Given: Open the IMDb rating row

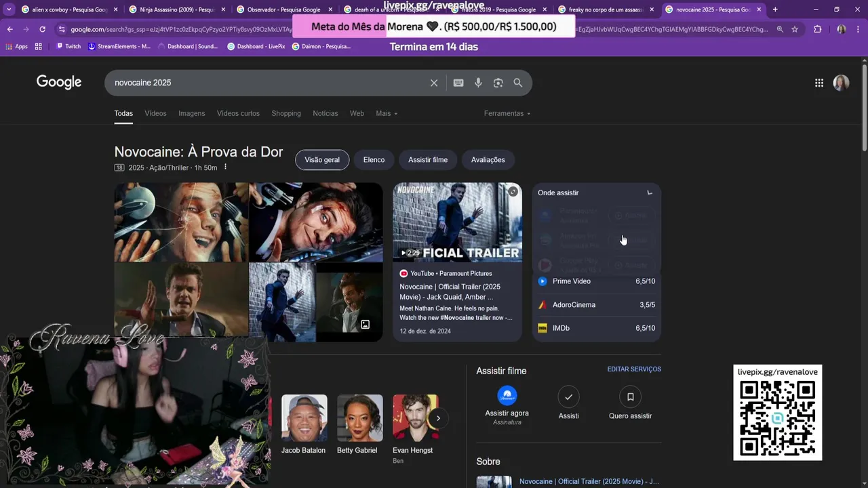Looking at the screenshot, I should pyautogui.click(x=596, y=328).
